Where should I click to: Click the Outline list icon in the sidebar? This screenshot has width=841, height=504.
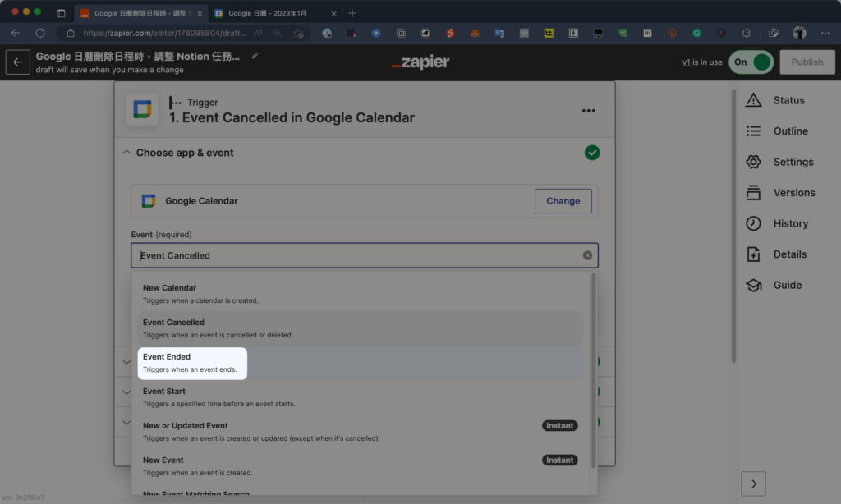(753, 131)
